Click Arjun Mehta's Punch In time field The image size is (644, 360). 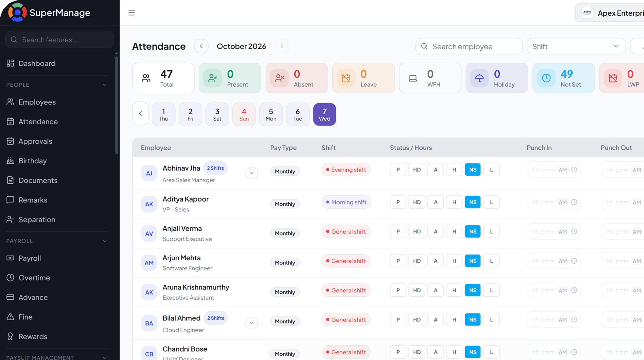coord(554,261)
